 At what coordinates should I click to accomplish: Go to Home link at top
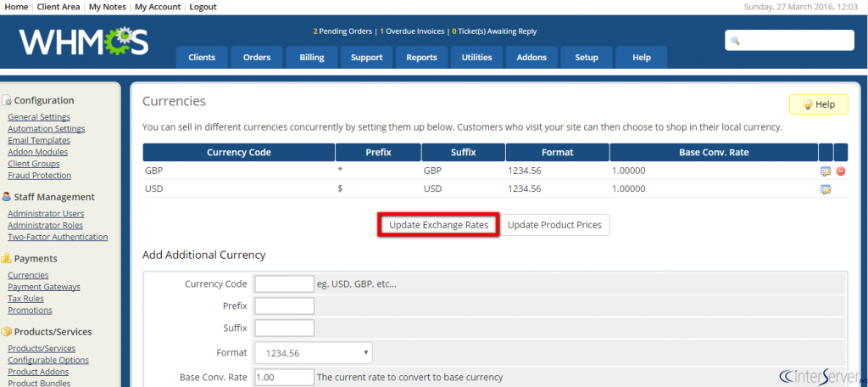pos(16,7)
